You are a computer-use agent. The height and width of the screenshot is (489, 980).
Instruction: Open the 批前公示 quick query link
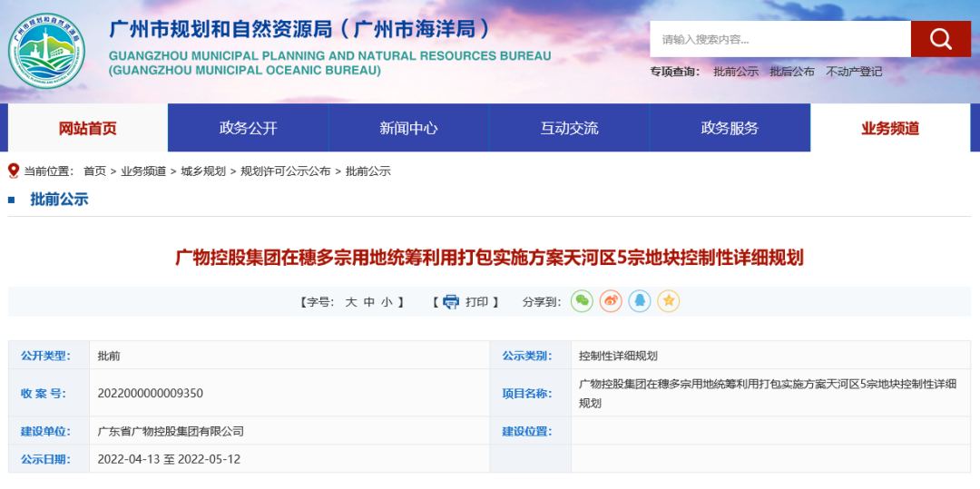click(x=736, y=72)
